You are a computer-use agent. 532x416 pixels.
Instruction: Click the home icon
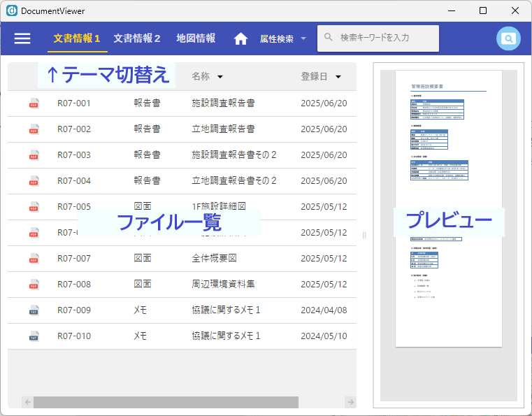[x=240, y=38]
